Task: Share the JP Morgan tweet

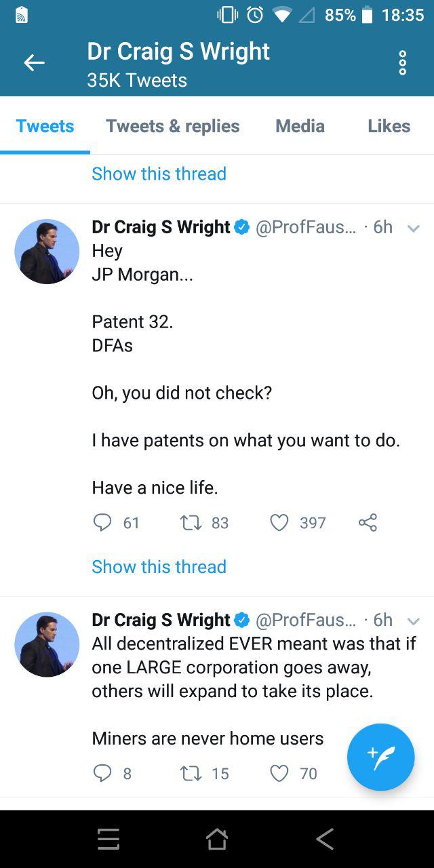Action: (x=367, y=522)
